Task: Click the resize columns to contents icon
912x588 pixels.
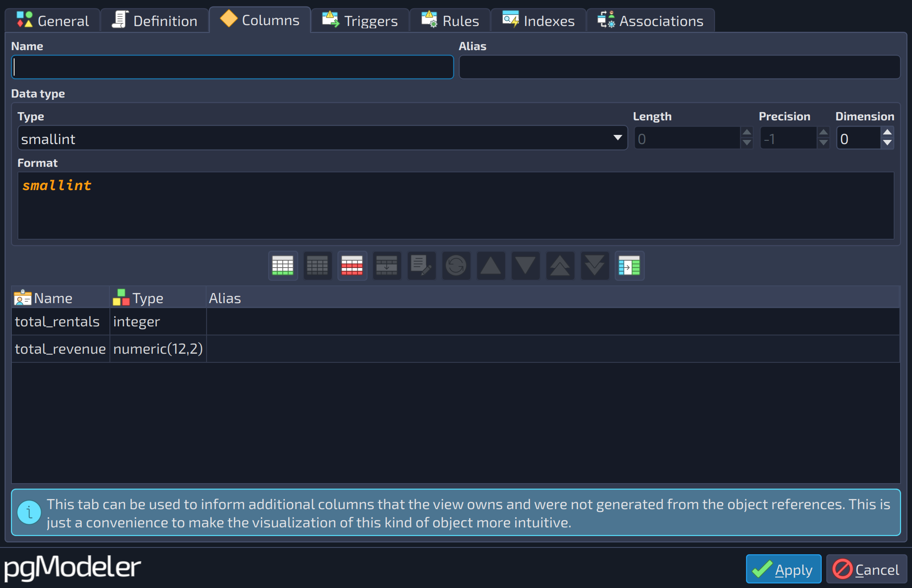Action: [629, 266]
